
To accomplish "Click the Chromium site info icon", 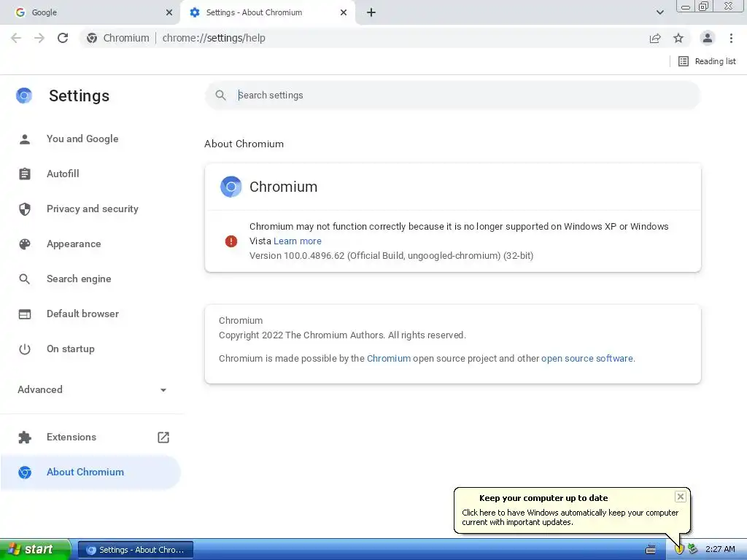I will 92,38.
